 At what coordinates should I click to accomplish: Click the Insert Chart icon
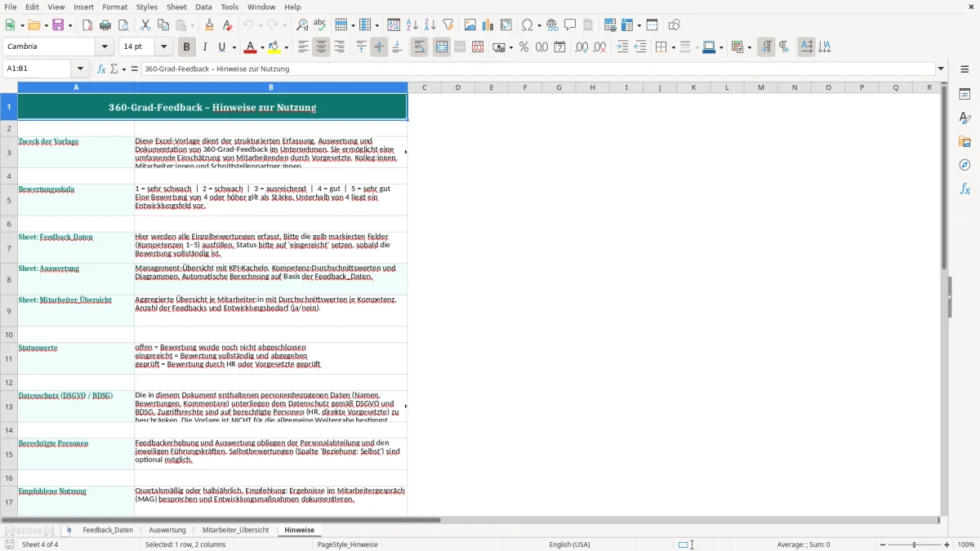tap(488, 25)
